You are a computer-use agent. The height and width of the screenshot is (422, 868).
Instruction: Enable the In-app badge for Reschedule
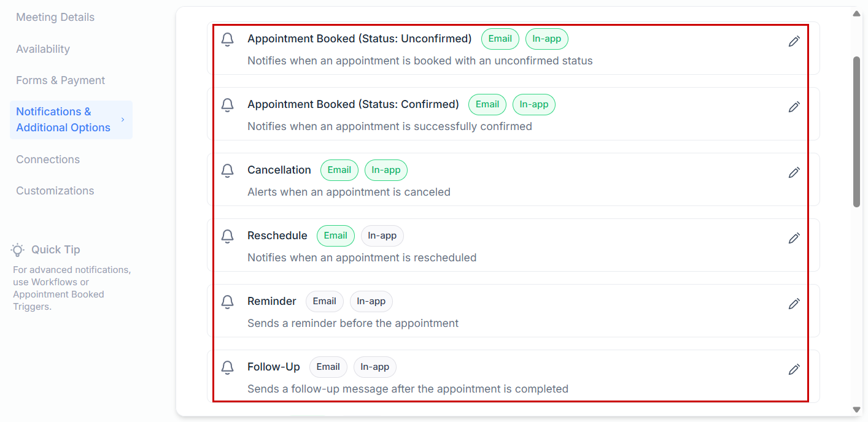(x=382, y=236)
